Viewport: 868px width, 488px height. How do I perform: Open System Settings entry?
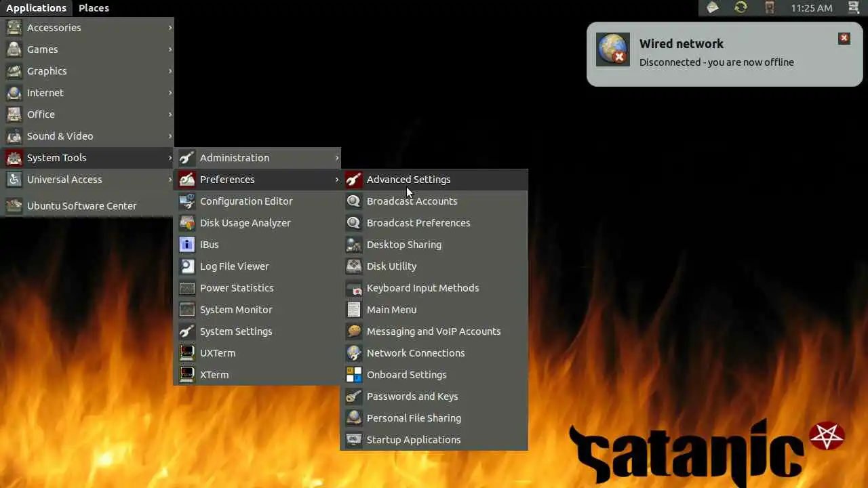click(x=257, y=331)
